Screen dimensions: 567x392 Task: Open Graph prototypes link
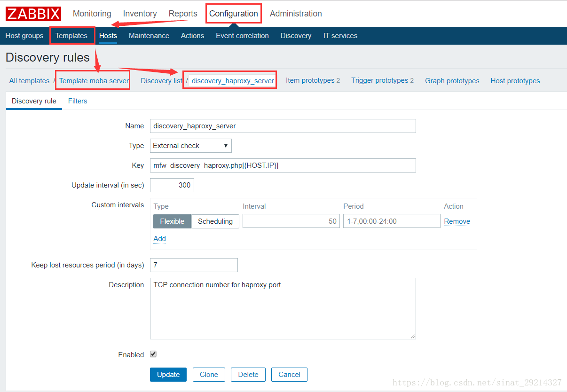(x=452, y=81)
